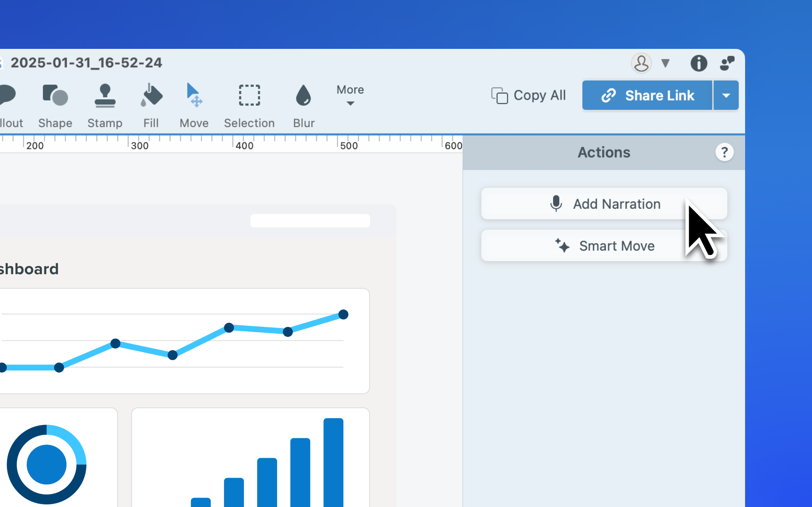
Task: Click the Smart Move button
Action: click(x=604, y=246)
